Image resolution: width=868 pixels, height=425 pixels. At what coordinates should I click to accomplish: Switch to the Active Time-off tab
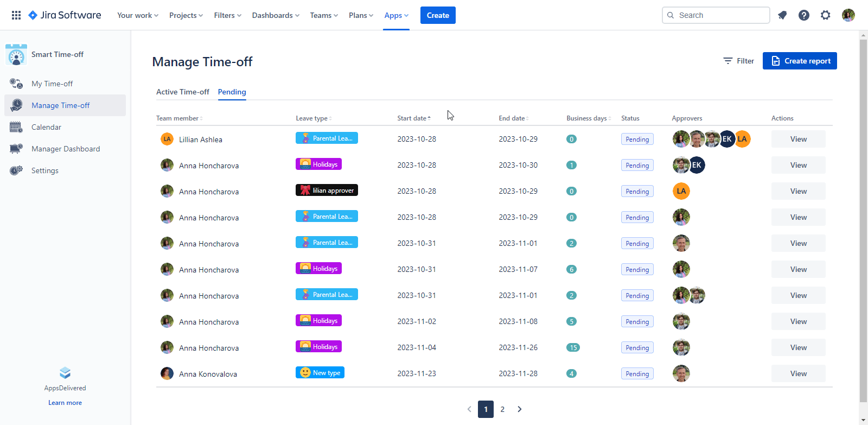182,92
